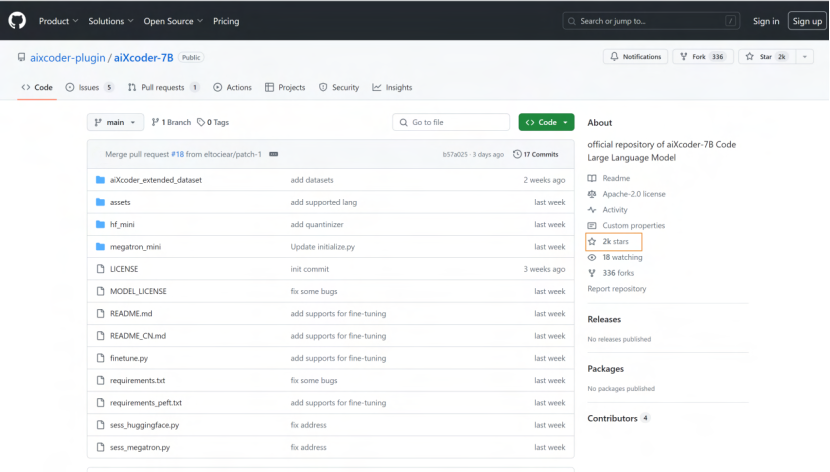The image size is (830, 472).
Task: Switch to the Issues tab
Action: (x=89, y=88)
